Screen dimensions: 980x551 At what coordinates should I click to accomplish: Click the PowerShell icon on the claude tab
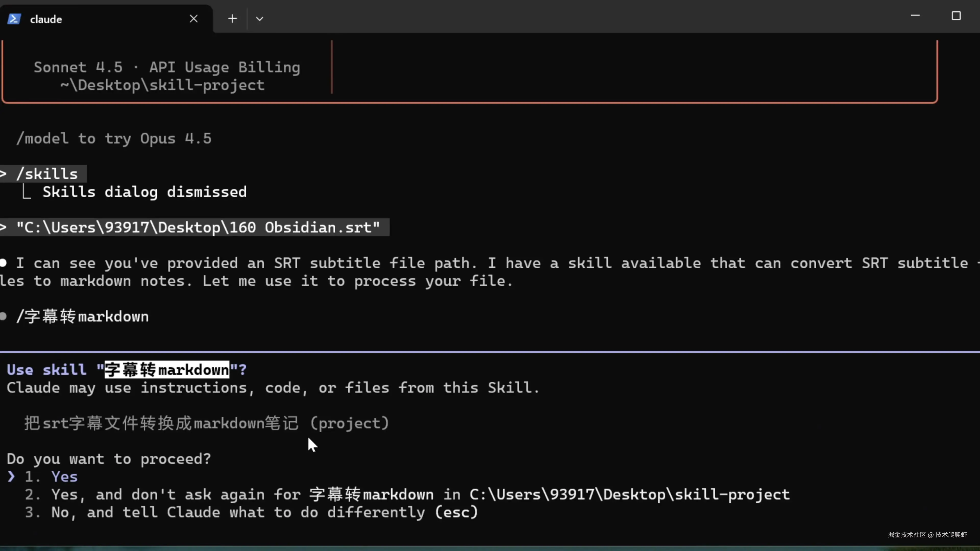tap(14, 19)
